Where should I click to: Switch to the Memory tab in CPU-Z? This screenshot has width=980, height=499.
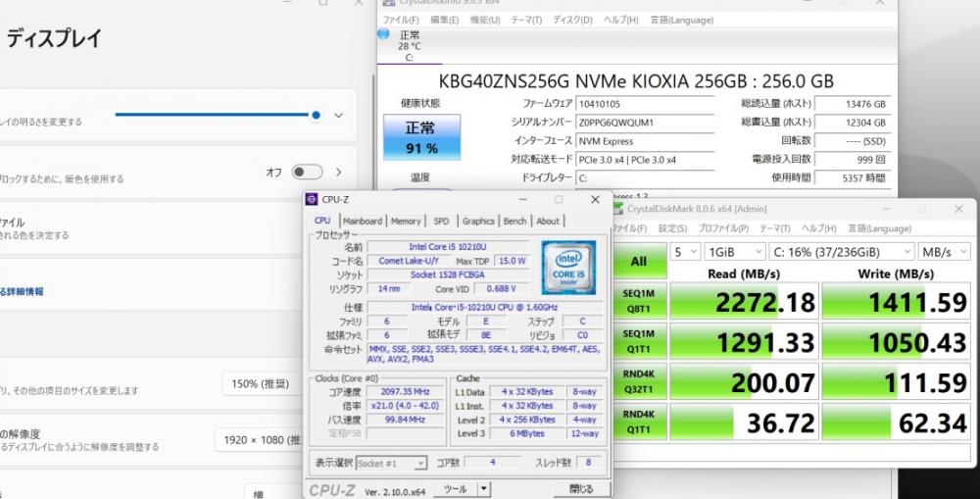406,221
